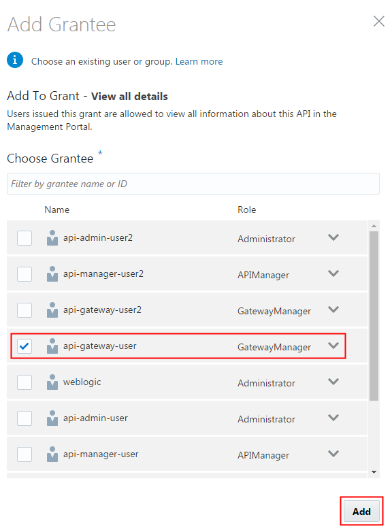Click the Name column header

point(56,210)
